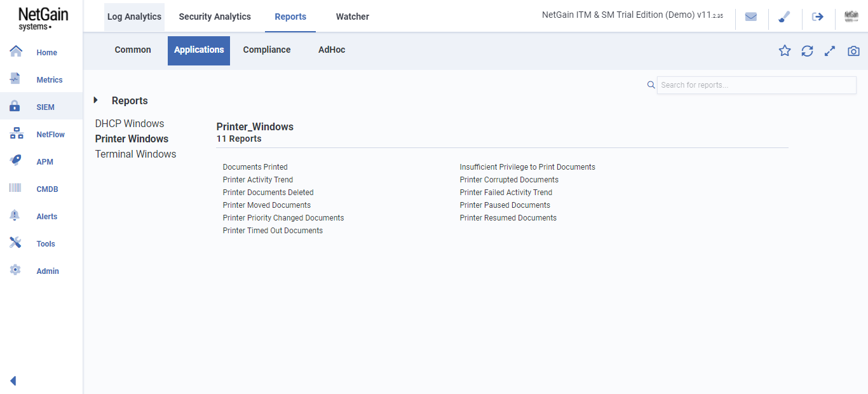
Task: Select the Applications sub-tab
Action: pos(199,50)
